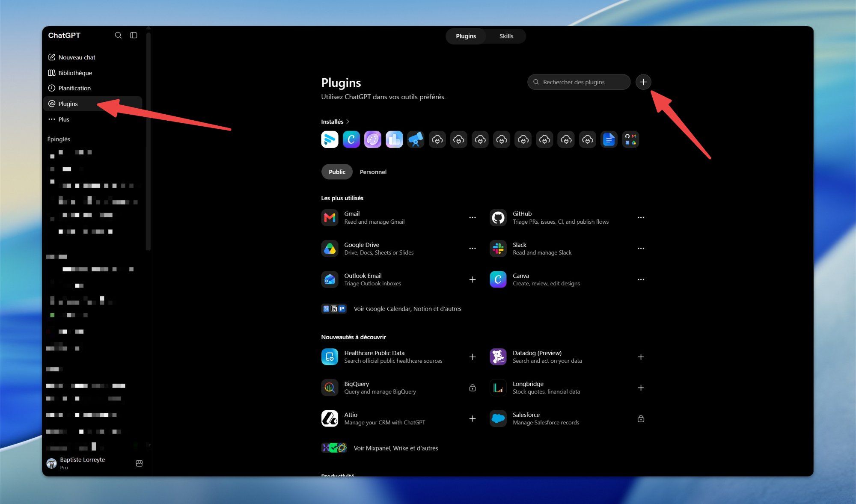The width and height of the screenshot is (856, 504).
Task: Add the Healthcare Public Data plugin
Action: click(472, 357)
